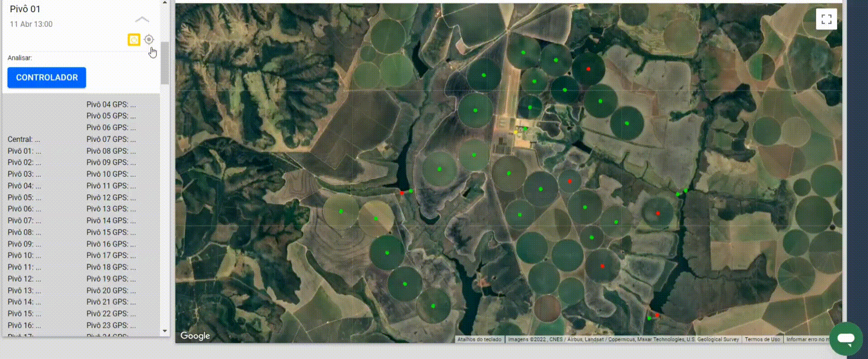This screenshot has width=868, height=359.
Task: Select Pivô 10 entry in the status list
Action: (x=24, y=255)
